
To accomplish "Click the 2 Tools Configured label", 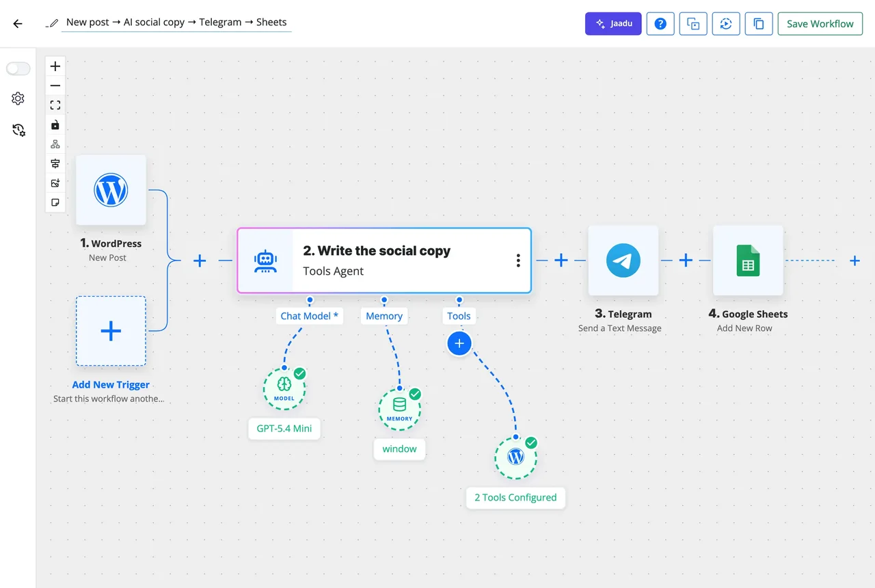I will [516, 497].
